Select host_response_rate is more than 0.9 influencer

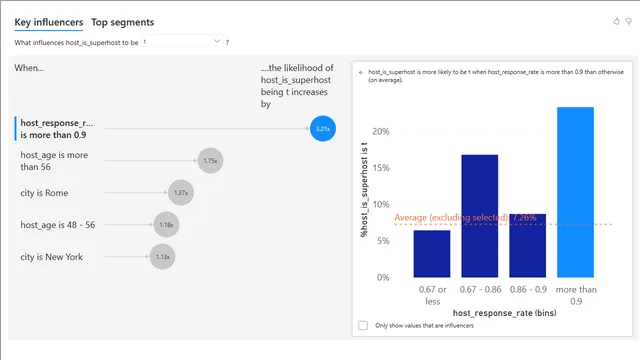57,129
